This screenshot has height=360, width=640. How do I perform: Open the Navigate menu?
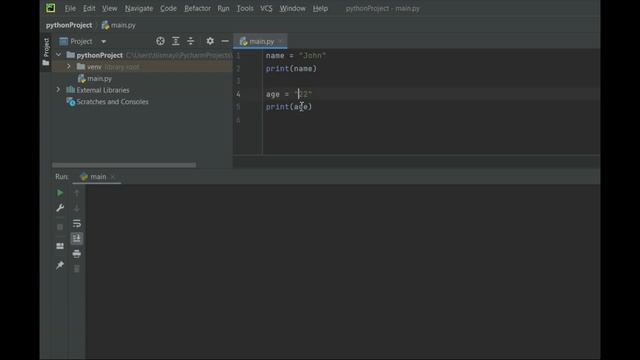point(139,9)
